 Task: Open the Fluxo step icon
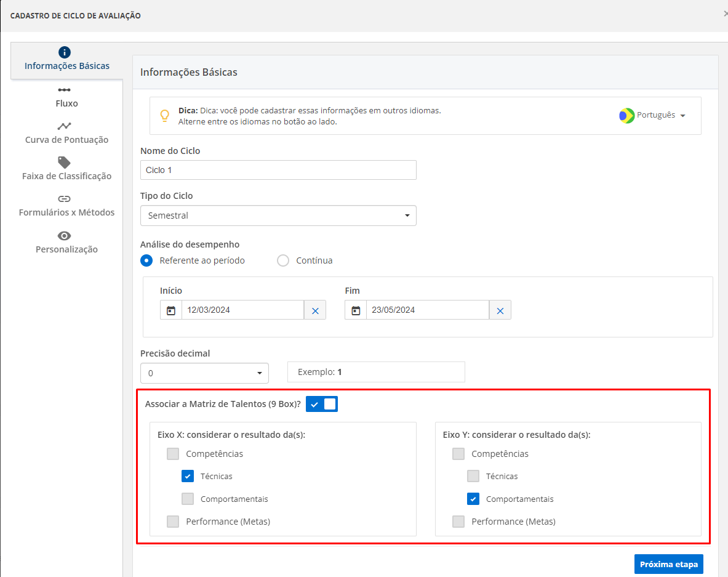tap(64, 90)
